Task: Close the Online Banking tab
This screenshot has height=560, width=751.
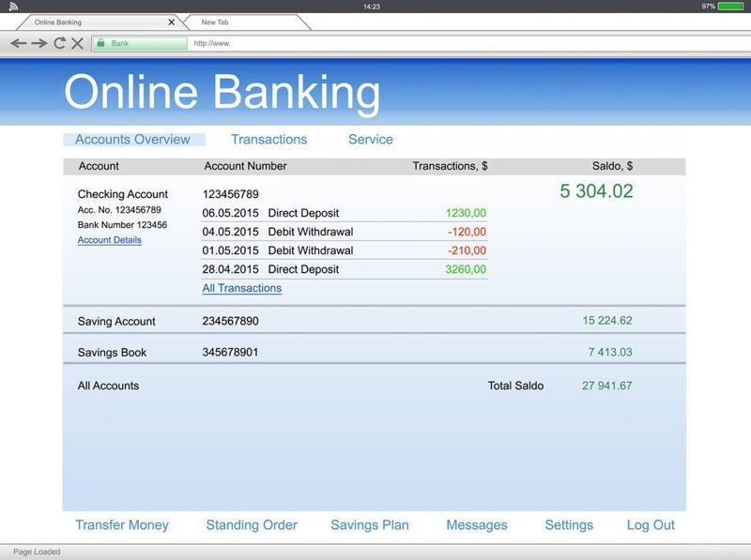Action: click(x=171, y=22)
